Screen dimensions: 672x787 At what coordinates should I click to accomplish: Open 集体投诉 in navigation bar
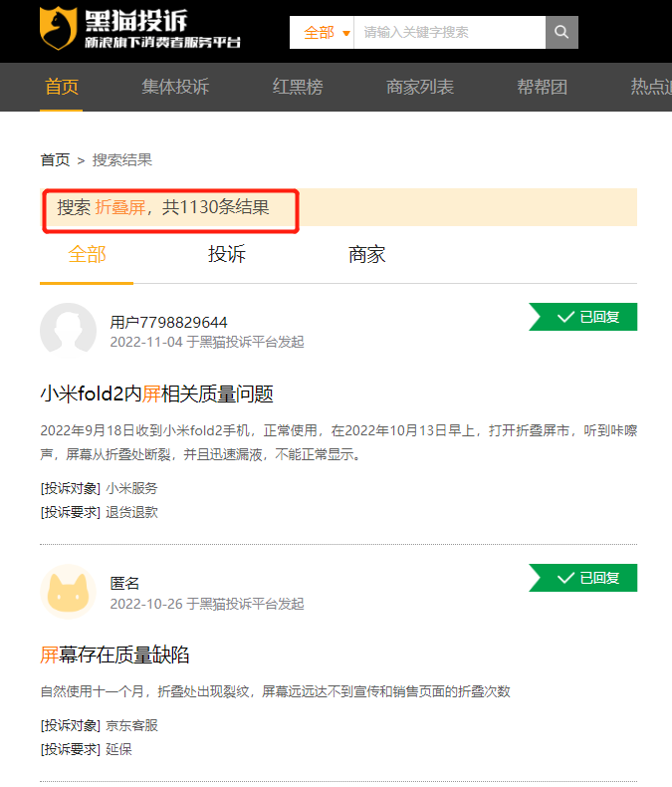tap(175, 87)
